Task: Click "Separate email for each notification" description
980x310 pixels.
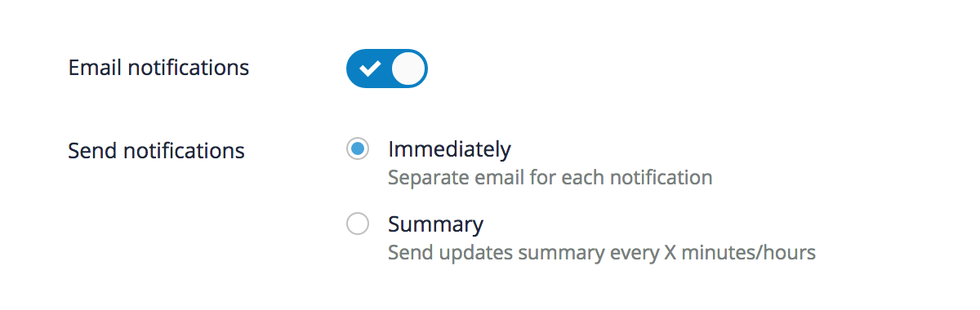Action: (x=550, y=177)
